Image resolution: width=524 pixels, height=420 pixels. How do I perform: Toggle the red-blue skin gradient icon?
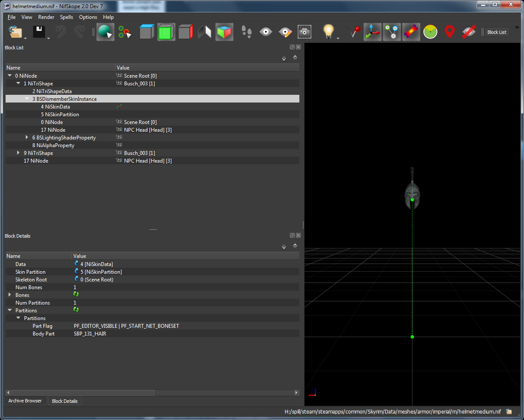(411, 32)
